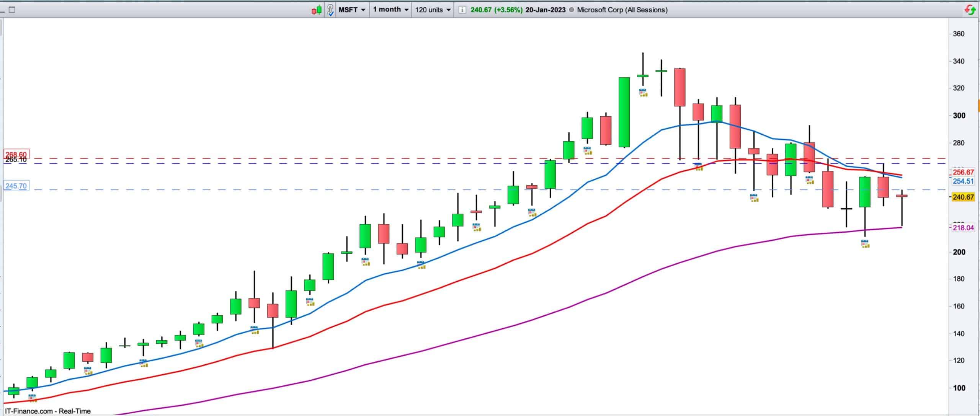
Task: Click the IT-Finance.com Real-Time link
Action: coord(48,411)
